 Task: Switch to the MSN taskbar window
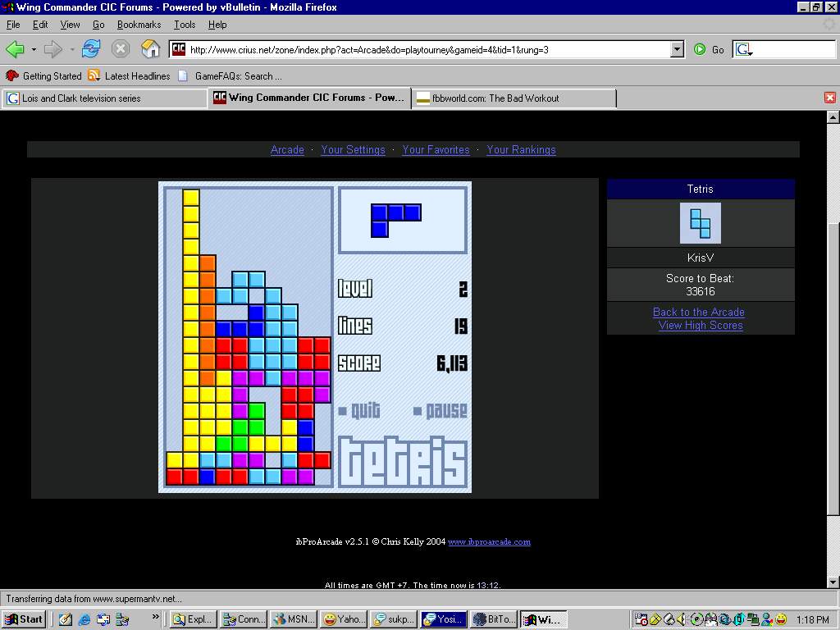click(294, 619)
